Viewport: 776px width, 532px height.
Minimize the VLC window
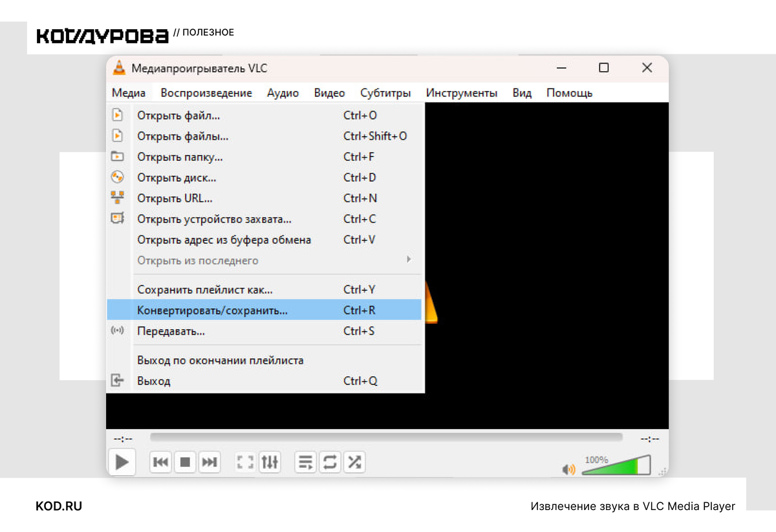(x=562, y=68)
